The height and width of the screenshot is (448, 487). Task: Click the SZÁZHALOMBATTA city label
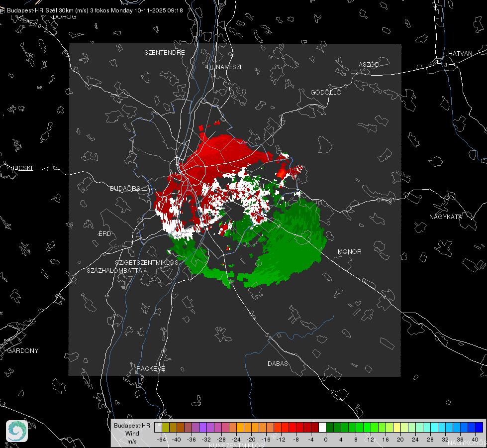click(x=114, y=271)
